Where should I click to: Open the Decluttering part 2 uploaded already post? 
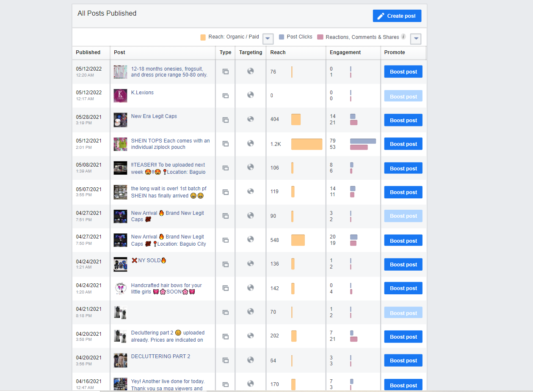pos(168,336)
